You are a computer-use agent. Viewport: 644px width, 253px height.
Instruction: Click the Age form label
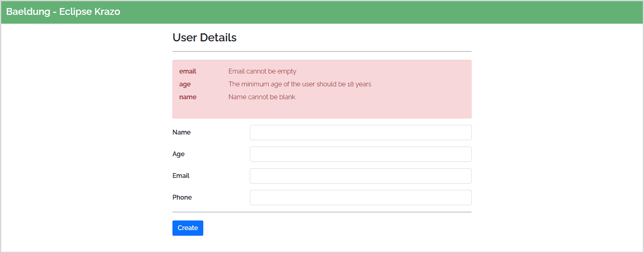point(178,154)
